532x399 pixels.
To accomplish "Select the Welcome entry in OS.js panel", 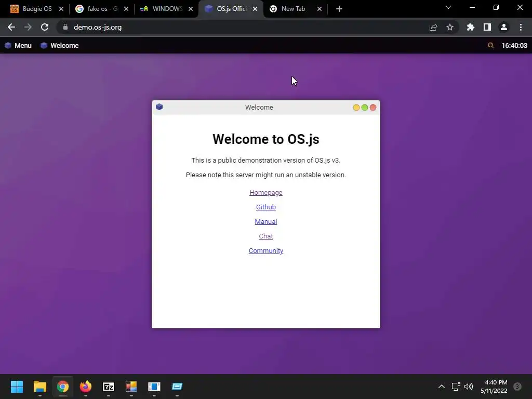I will [59, 46].
